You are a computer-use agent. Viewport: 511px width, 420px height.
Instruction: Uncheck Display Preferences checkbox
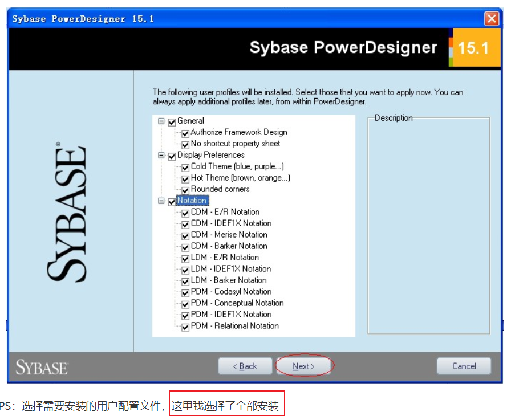coord(172,157)
